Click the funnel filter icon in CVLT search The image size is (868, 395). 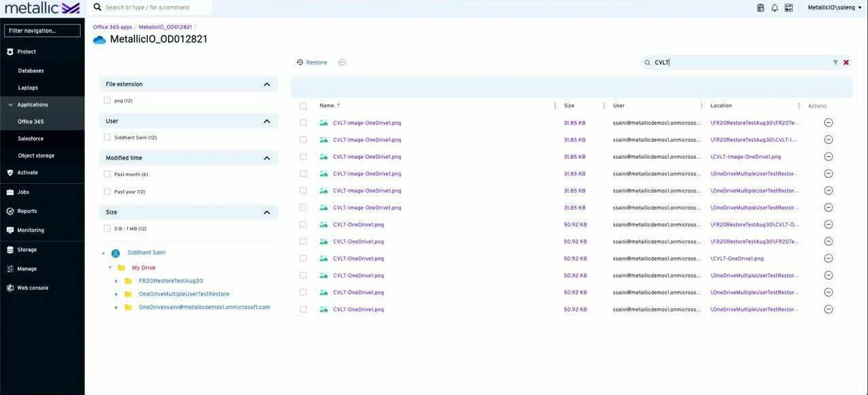[835, 62]
